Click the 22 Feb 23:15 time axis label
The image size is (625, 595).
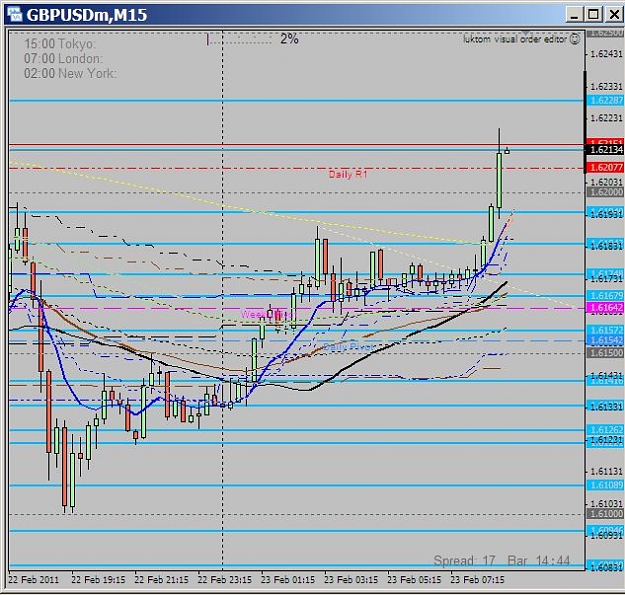pos(224,579)
